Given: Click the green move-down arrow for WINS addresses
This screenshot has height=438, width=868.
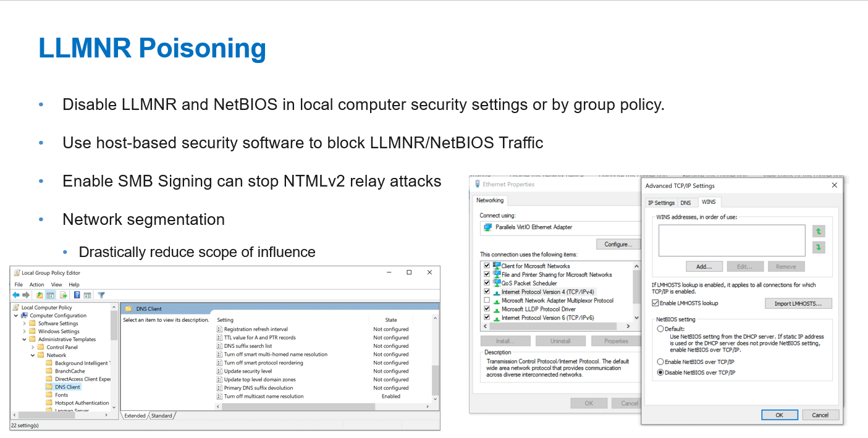Looking at the screenshot, I should pos(819,247).
